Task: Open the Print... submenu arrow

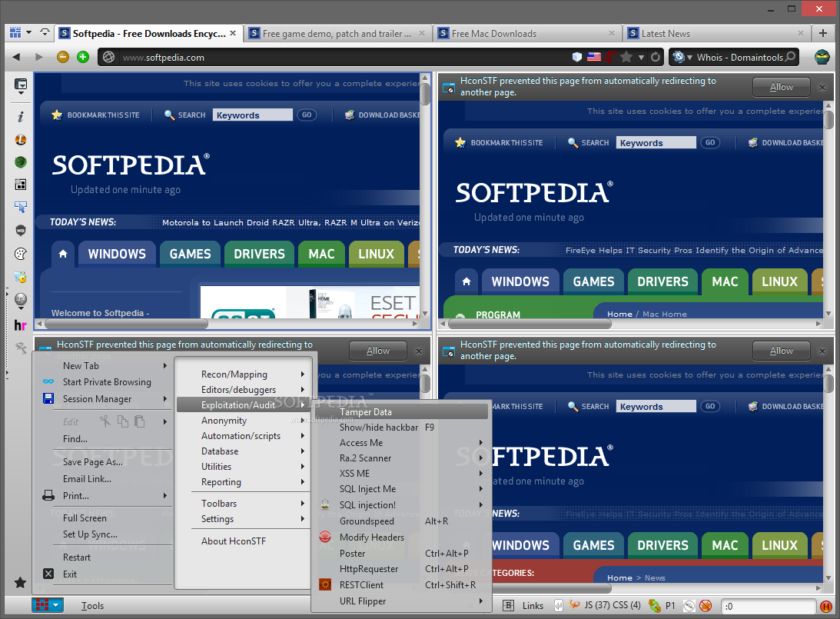Action: (165, 496)
